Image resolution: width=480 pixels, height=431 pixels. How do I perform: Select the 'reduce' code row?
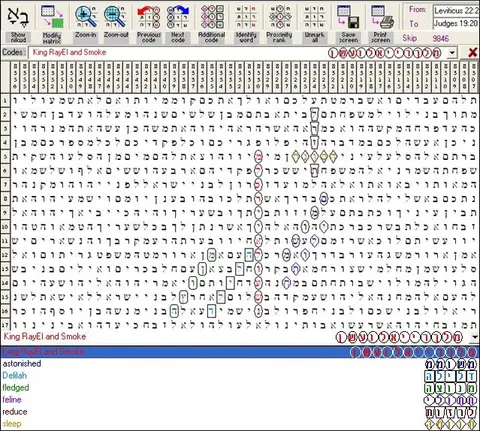coord(240,412)
